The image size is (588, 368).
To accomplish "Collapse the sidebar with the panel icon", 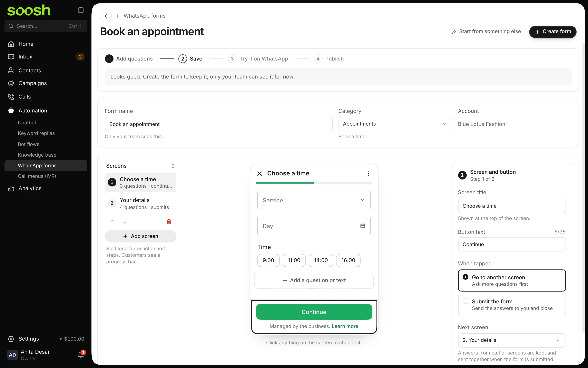I will [x=81, y=10].
